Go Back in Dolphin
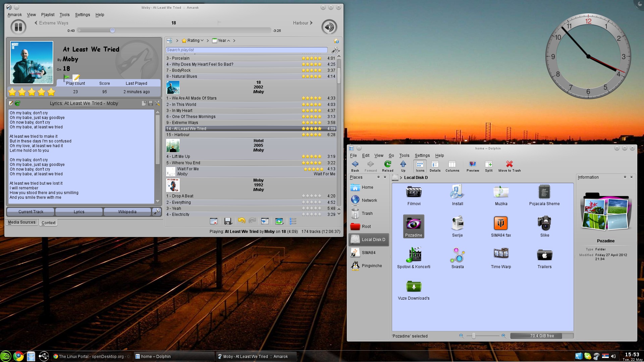Viewport: 644px width, 362px height. 355,166
